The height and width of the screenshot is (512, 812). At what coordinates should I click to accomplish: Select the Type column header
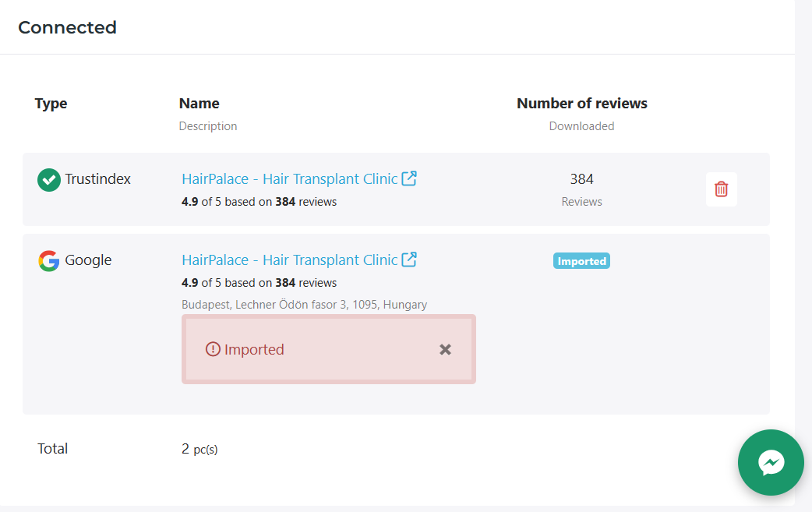click(51, 103)
